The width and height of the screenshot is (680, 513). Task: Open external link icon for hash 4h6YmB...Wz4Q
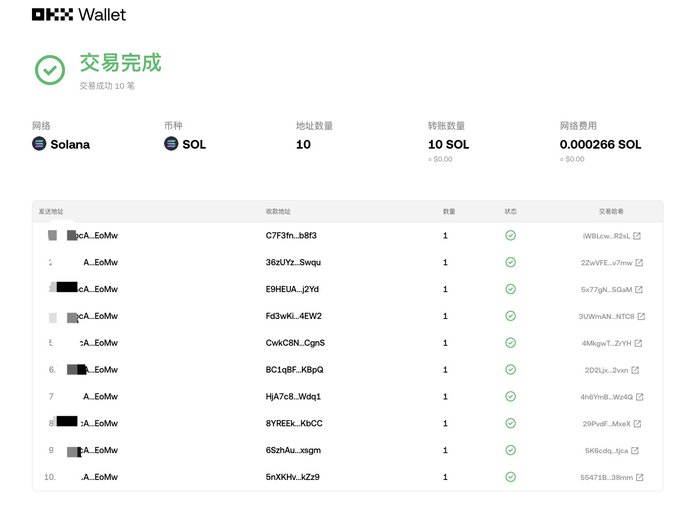point(640,397)
